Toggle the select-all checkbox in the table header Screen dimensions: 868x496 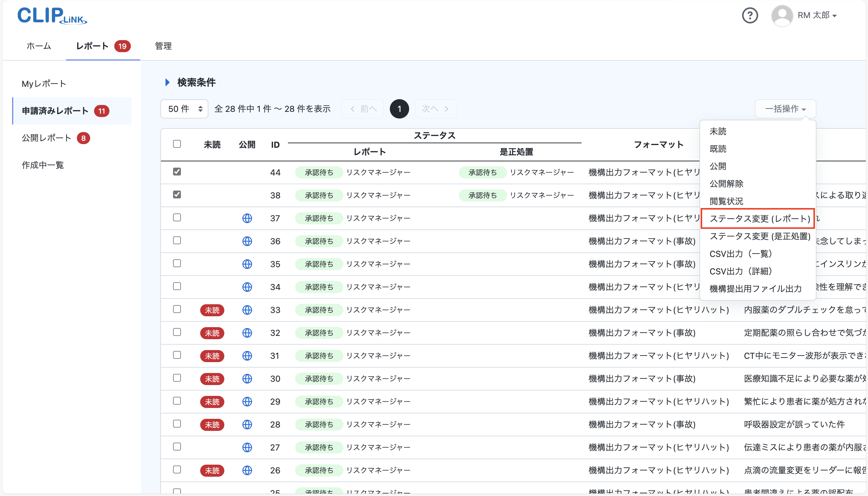[177, 144]
